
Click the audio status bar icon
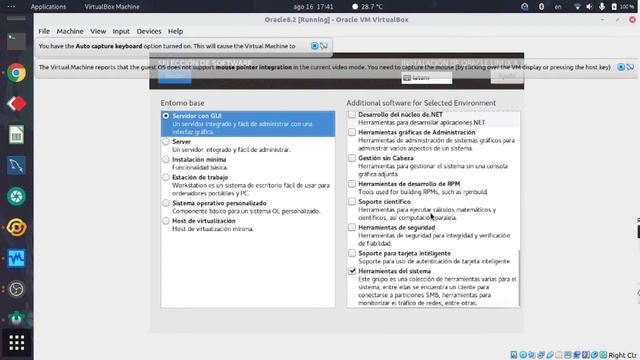pyautogui.click(x=532, y=355)
